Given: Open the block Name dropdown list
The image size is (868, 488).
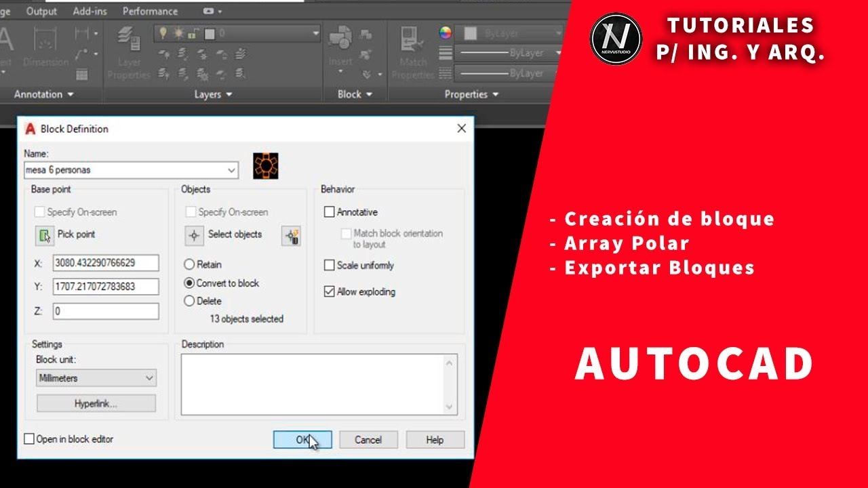Looking at the screenshot, I should pyautogui.click(x=231, y=170).
